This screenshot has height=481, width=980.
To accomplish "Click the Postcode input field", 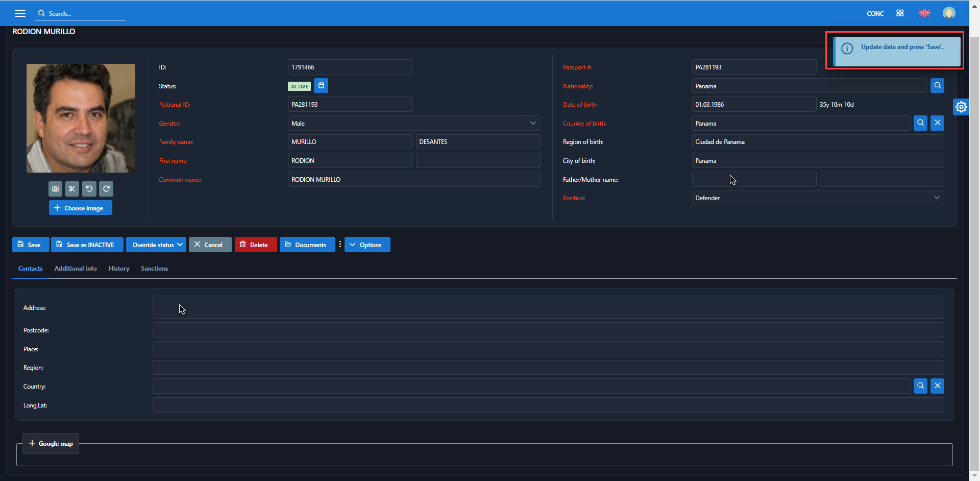I will (x=548, y=330).
